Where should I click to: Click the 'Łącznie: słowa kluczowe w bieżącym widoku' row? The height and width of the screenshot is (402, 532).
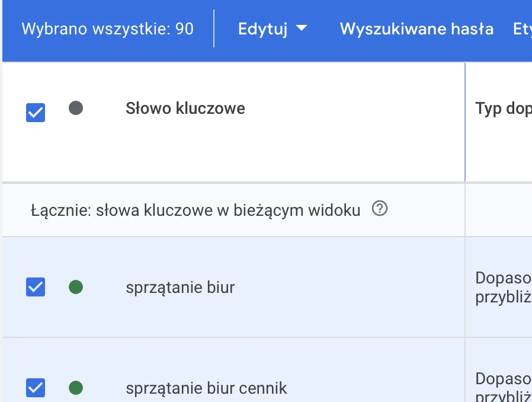196,210
